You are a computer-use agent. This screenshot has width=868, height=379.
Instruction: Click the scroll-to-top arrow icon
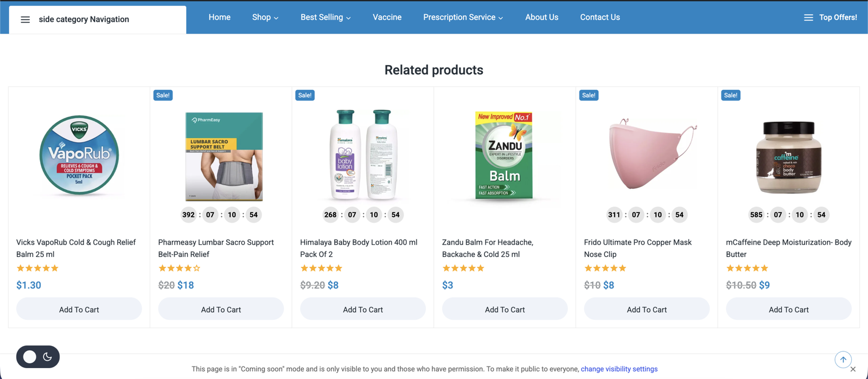click(843, 359)
